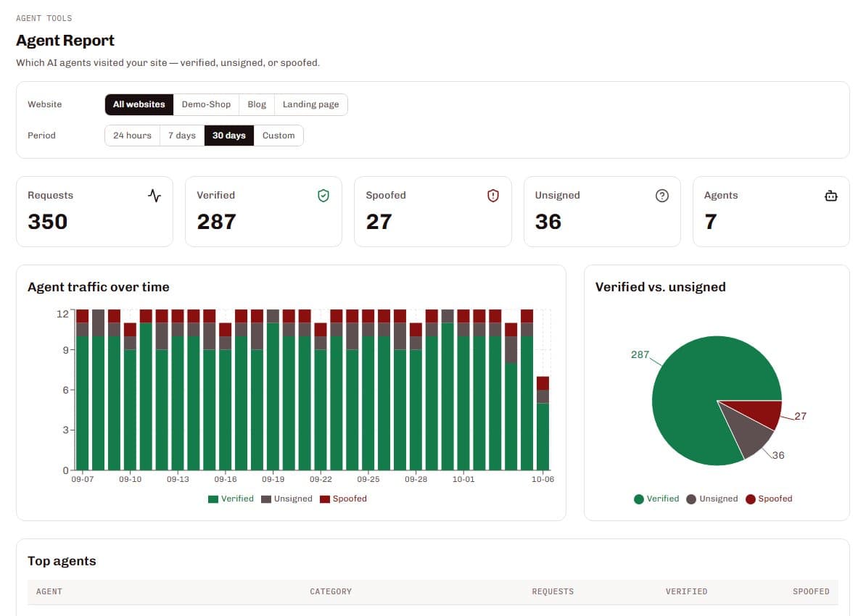Select the All websites filter
The image size is (866, 616).
(x=139, y=104)
